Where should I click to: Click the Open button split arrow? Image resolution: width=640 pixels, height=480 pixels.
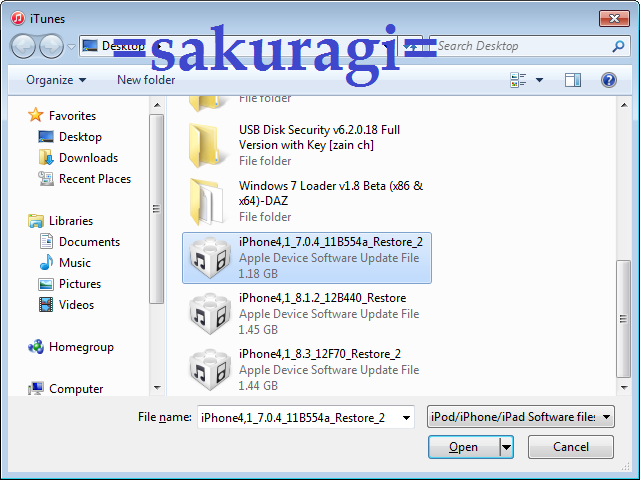click(x=506, y=447)
